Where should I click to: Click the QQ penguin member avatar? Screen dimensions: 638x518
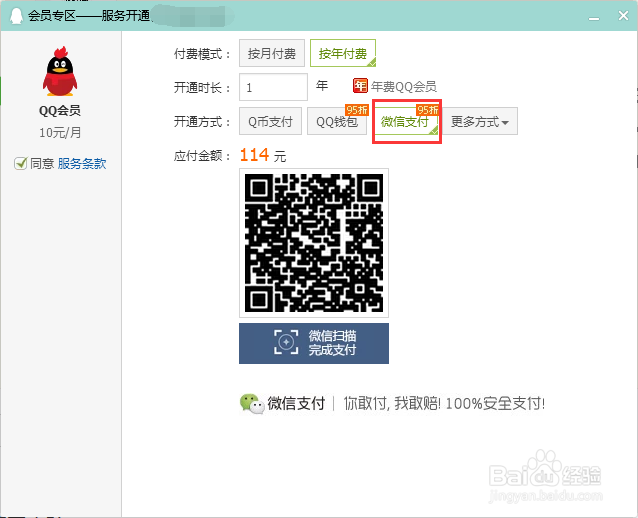tap(60, 72)
